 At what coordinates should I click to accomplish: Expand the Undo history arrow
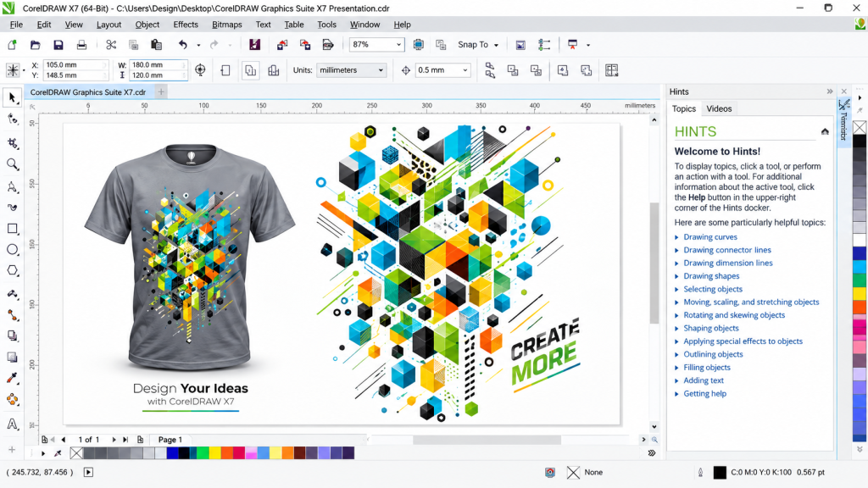[198, 46]
